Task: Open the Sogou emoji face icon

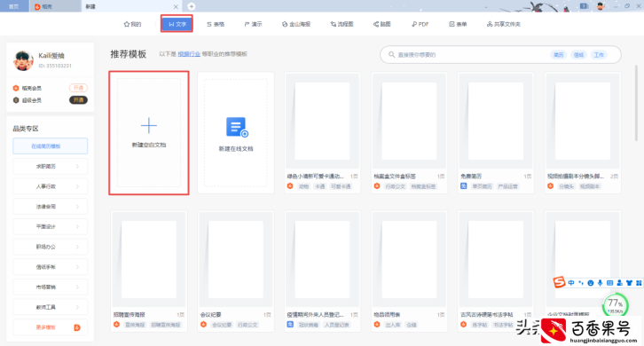Action: click(x=590, y=283)
